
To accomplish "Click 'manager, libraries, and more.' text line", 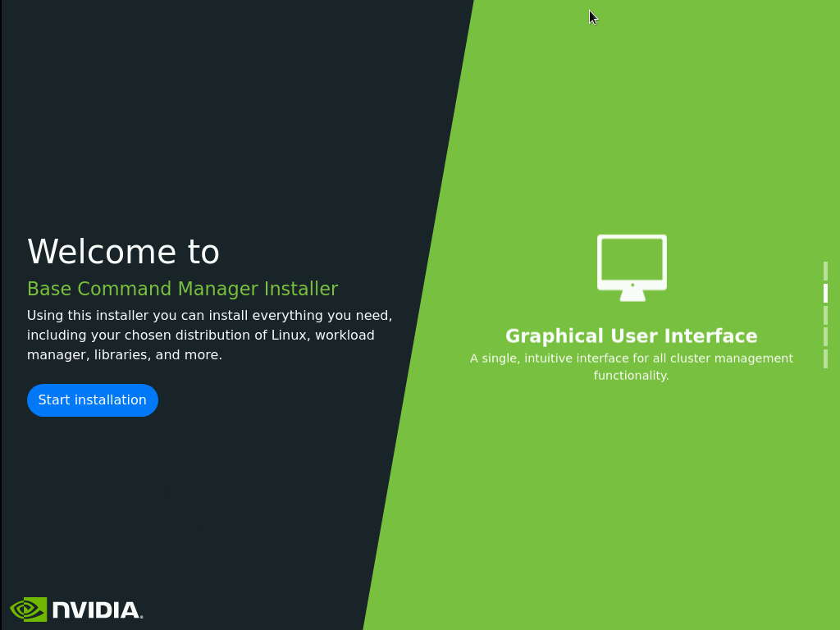I will [124, 355].
